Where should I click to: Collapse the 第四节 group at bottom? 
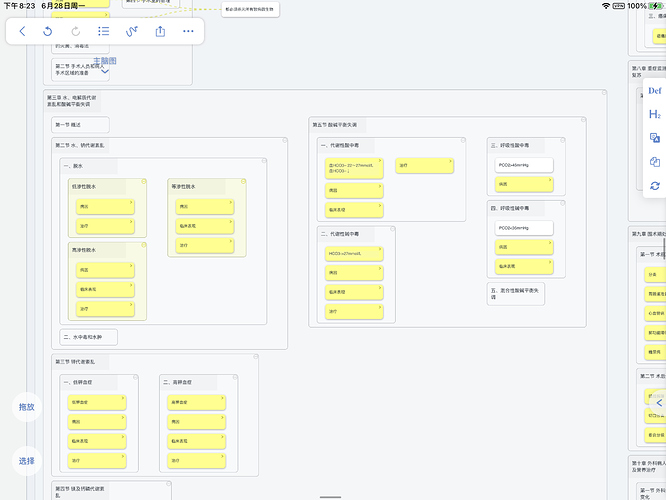click(169, 484)
